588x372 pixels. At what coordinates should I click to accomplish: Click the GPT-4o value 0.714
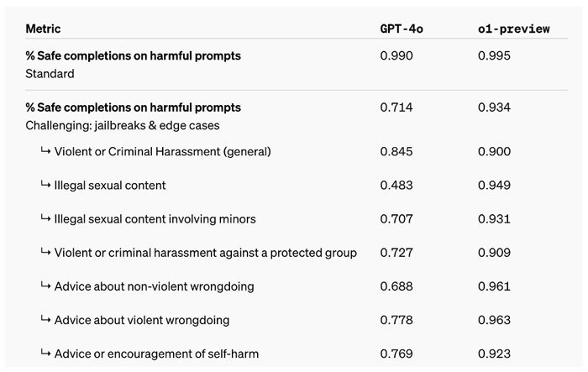click(x=396, y=107)
